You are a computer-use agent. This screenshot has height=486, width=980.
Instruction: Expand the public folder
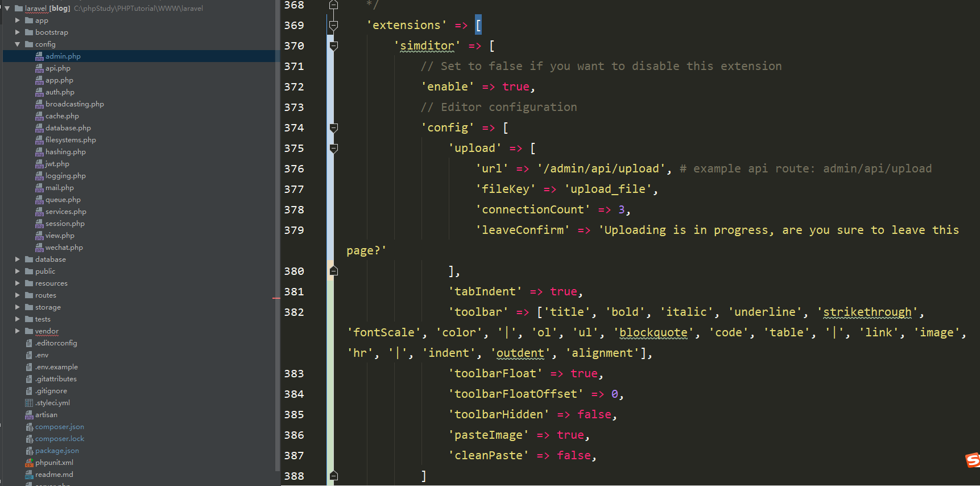(18, 271)
